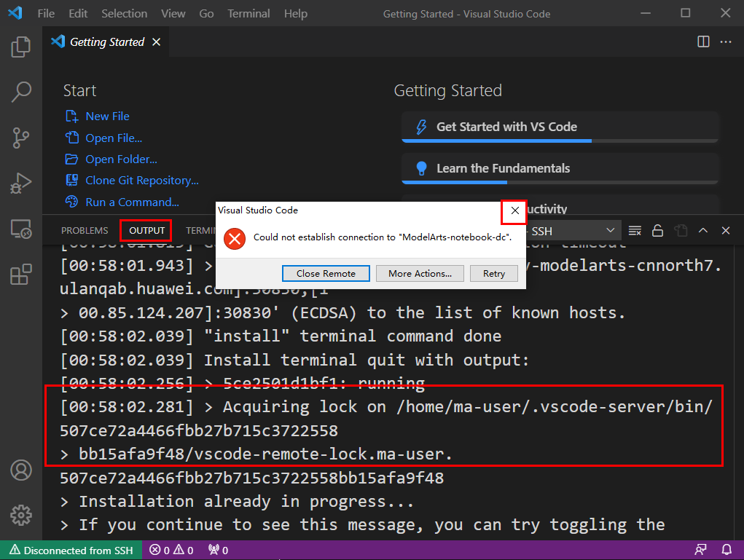Screen dimensions: 744x560
Task: Click the Close Remote button
Action: [326, 274]
